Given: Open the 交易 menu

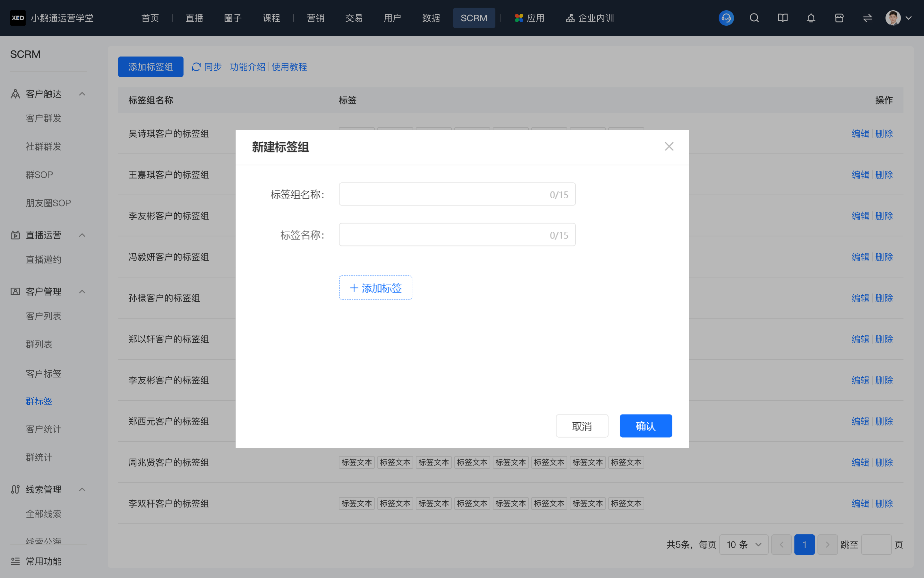Looking at the screenshot, I should 354,18.
